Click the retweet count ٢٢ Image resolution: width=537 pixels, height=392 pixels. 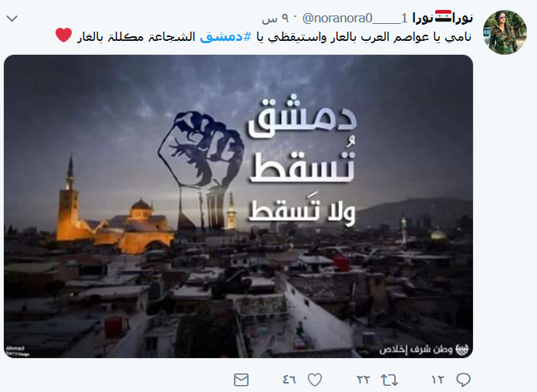click(363, 380)
